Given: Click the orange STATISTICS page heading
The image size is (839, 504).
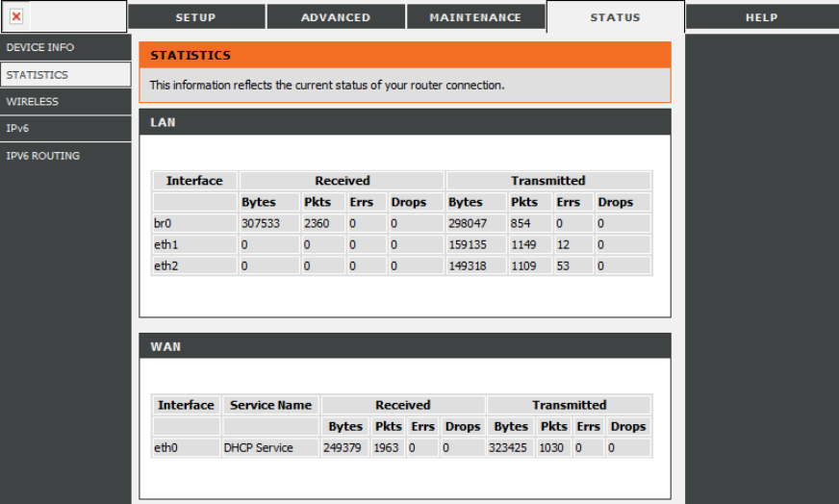Looking at the screenshot, I should pyautogui.click(x=404, y=55).
